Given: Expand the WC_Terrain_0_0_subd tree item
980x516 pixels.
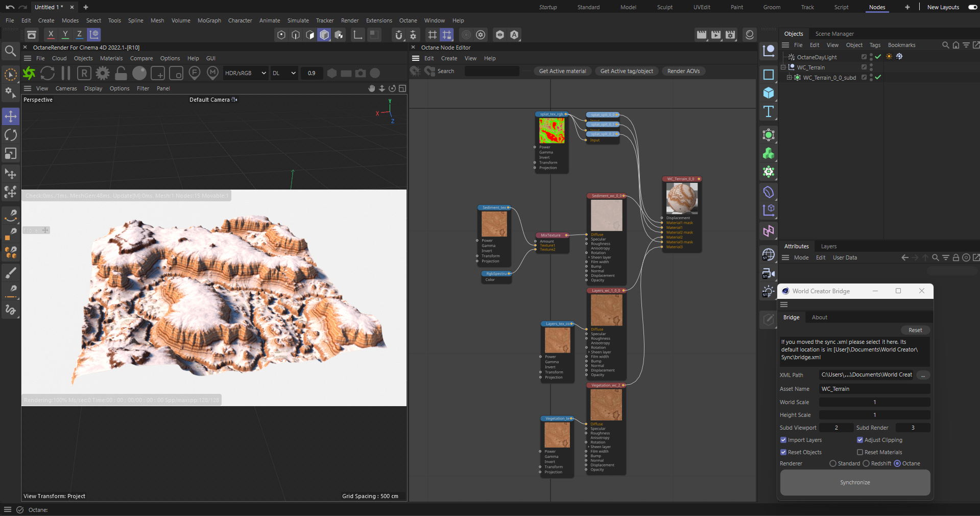Looking at the screenshot, I should click(789, 78).
